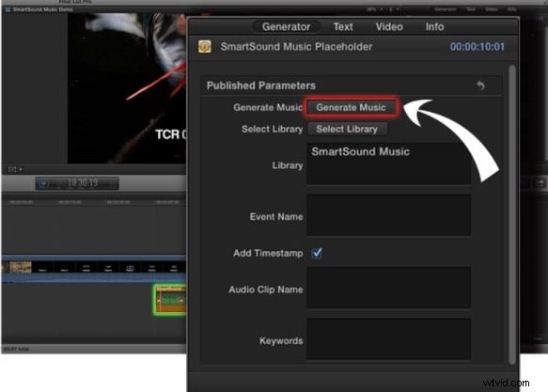Select the green SmartSound clip in timeline
Viewport: 548px width, 392px height.
coord(170,300)
